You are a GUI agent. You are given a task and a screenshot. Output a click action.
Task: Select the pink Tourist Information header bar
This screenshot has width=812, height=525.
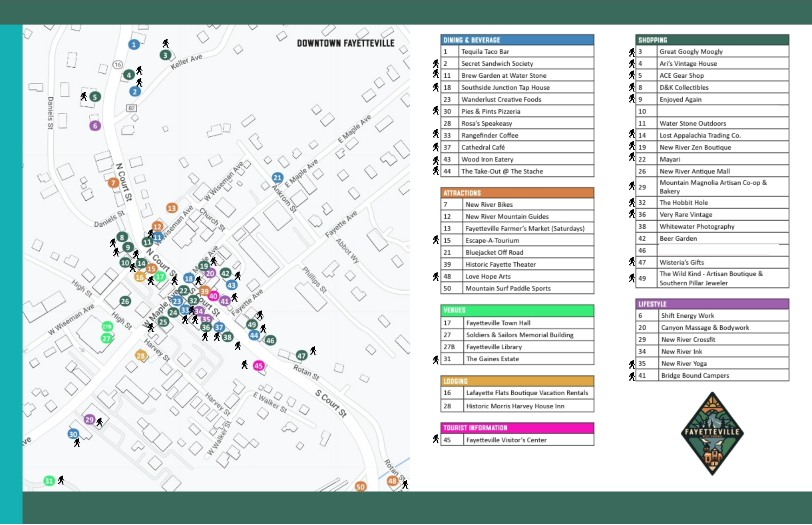click(517, 428)
